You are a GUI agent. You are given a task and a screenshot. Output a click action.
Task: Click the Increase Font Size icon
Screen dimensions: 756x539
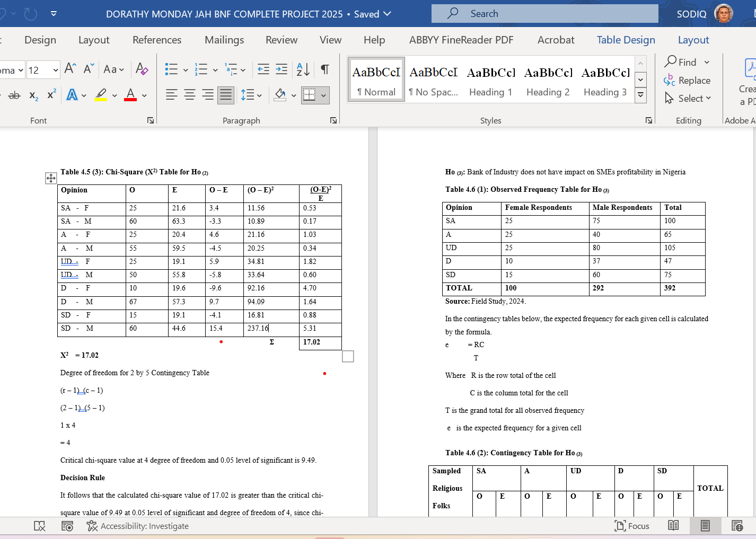coord(70,69)
